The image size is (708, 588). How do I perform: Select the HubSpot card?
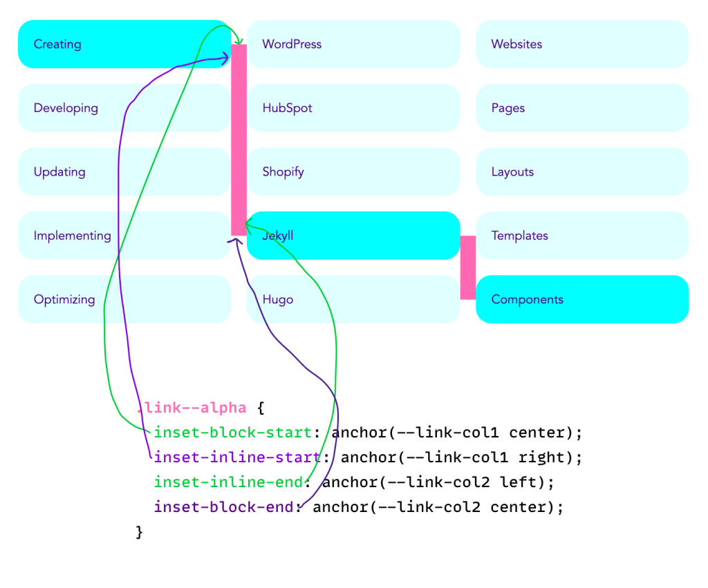[353, 108]
